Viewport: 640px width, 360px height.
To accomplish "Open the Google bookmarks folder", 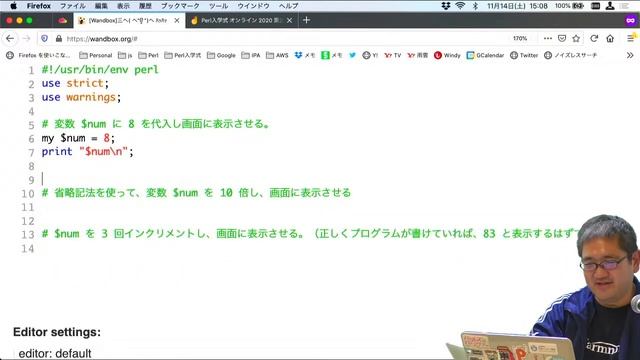I will (x=221, y=55).
